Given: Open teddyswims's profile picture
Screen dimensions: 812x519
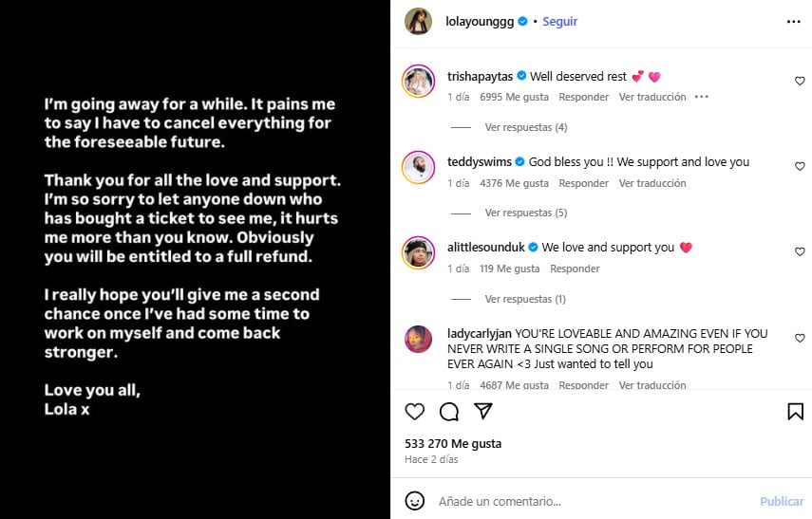Looking at the screenshot, I should tap(419, 166).
